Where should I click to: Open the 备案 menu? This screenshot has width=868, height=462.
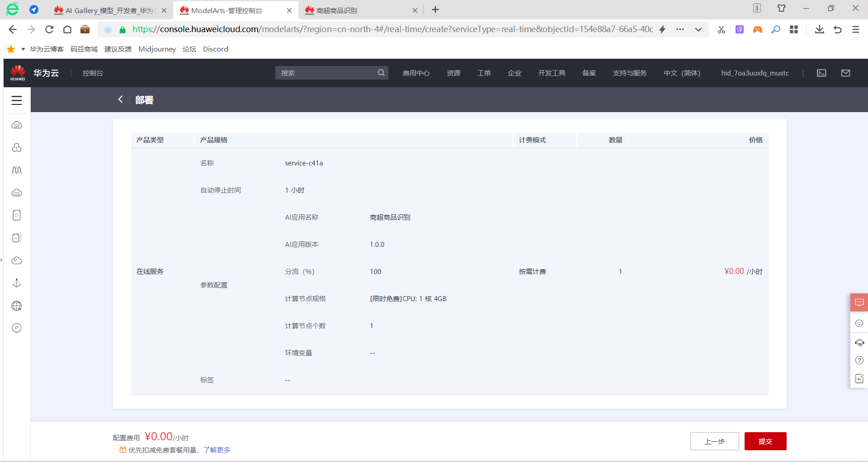pos(589,73)
